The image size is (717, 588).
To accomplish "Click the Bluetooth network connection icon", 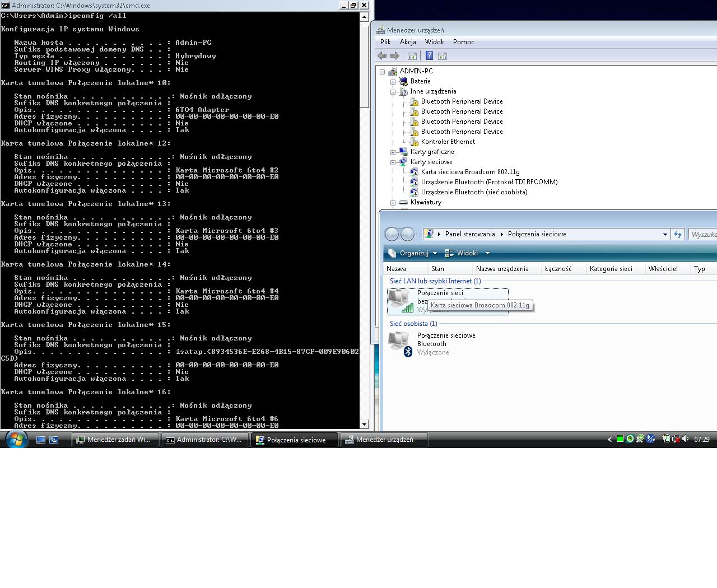I will tap(401, 343).
